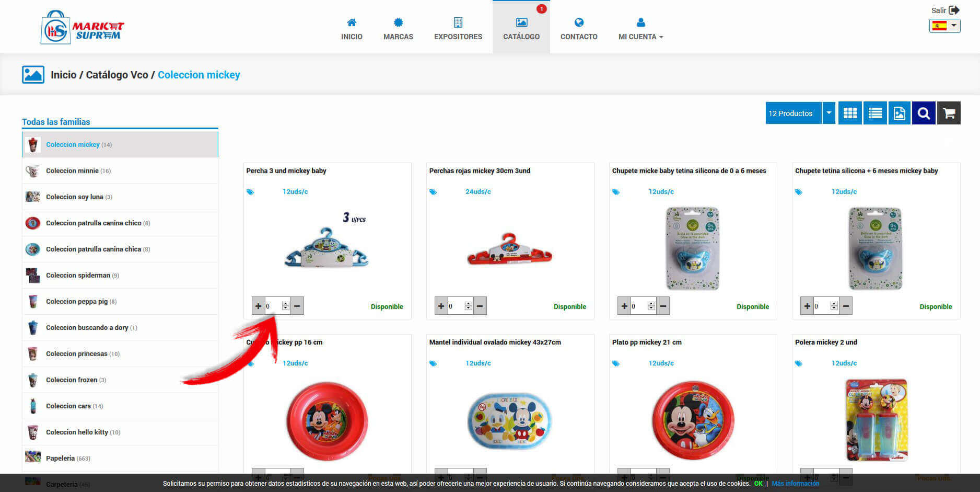The height and width of the screenshot is (492, 980).
Task: Open the Plato pp mickey 21 cm thumbnail
Action: (x=693, y=420)
